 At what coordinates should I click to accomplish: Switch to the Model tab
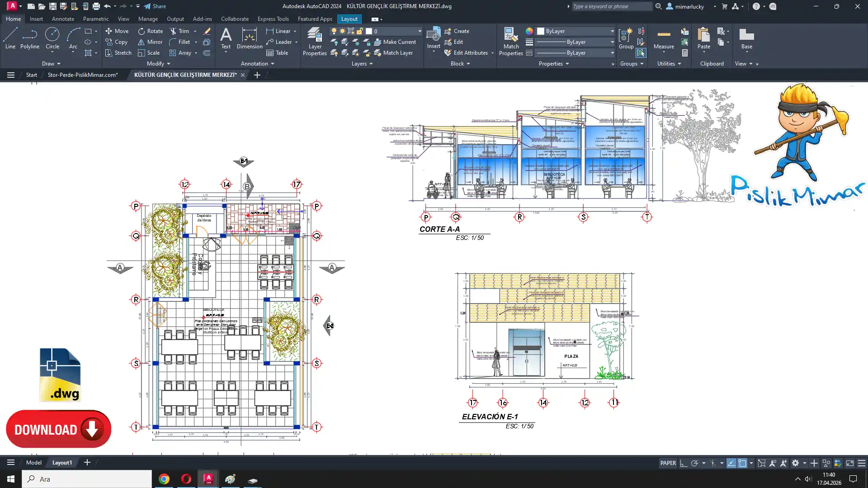[x=33, y=463]
